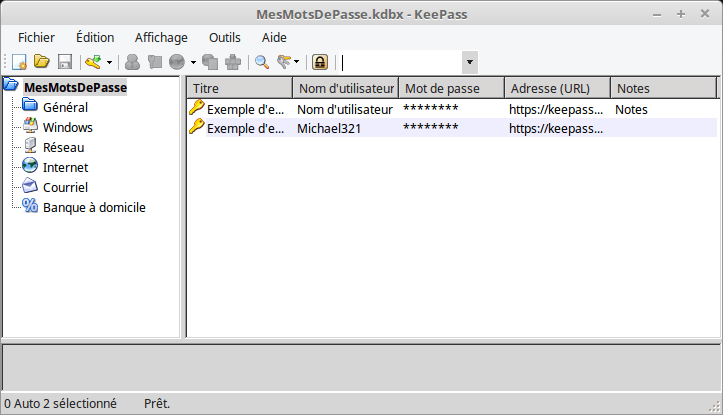723x415 pixels.
Task: Click the key icon of Michael321 entry
Action: 196,126
